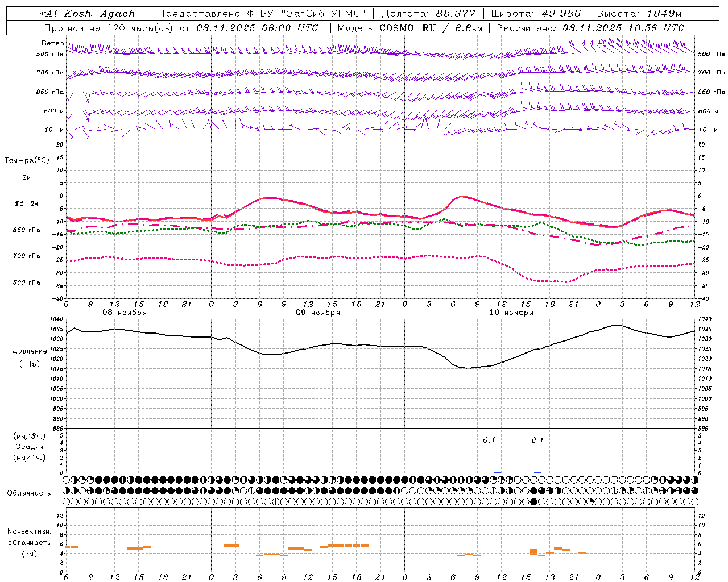The image size is (728, 582).
Task: Click the 500 гПа temperature legend entry
Action: [x=26, y=282]
